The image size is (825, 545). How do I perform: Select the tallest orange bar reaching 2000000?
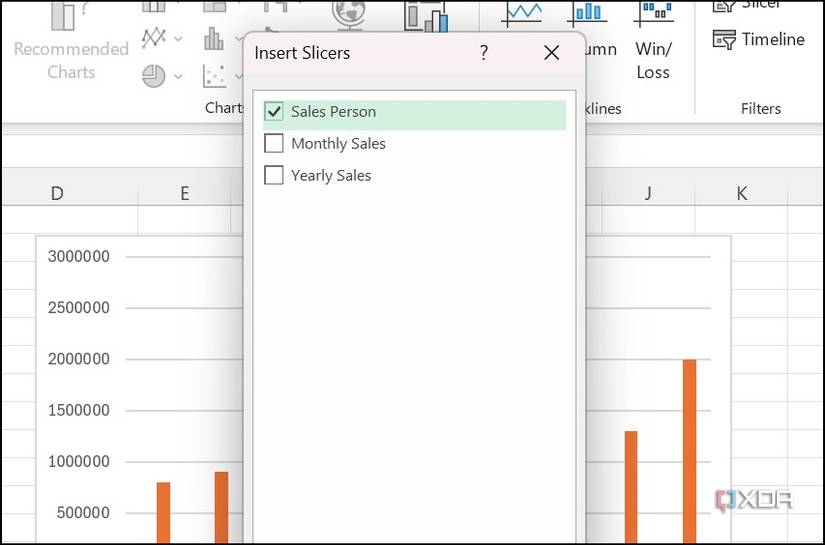[x=689, y=451]
